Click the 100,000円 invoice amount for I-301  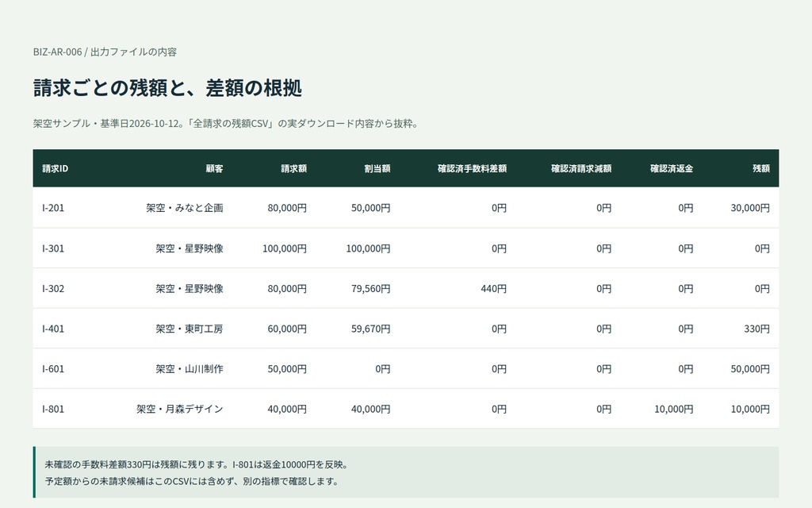285,248
